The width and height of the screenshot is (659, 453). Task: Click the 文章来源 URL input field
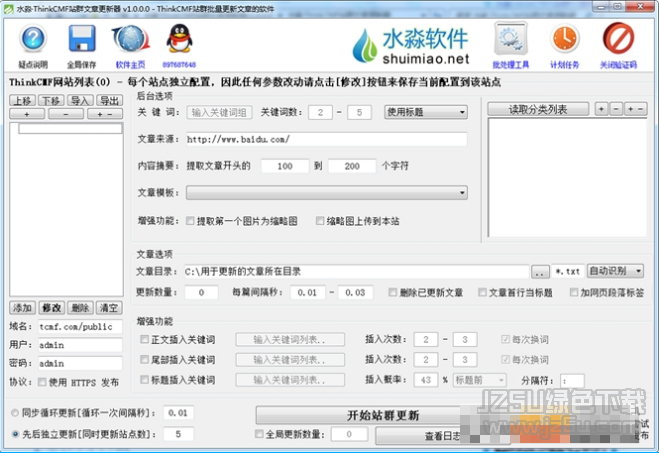[325, 139]
